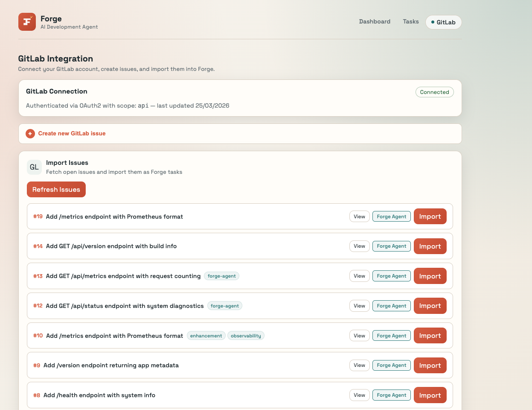Viewport: 532px width, 410px height.
Task: View issue #14 about /api/version
Action: pos(360,246)
